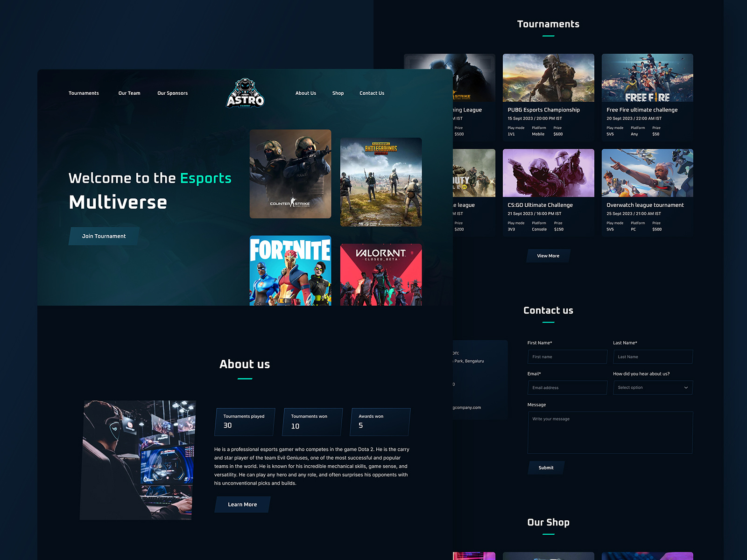Open the Tournaments nav link
The image size is (747, 560).
click(x=84, y=93)
